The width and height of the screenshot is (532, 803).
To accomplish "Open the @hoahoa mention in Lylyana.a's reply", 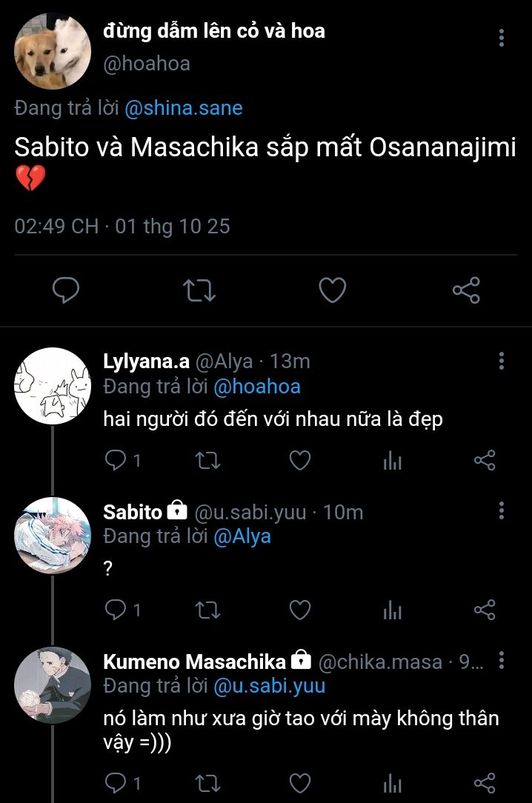I will point(256,386).
